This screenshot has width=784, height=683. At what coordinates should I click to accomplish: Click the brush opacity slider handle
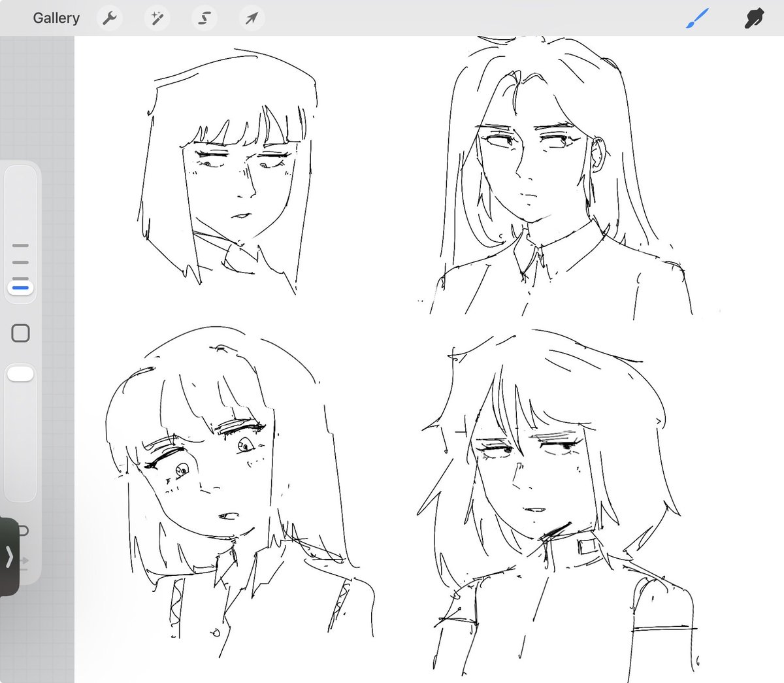pos(20,374)
